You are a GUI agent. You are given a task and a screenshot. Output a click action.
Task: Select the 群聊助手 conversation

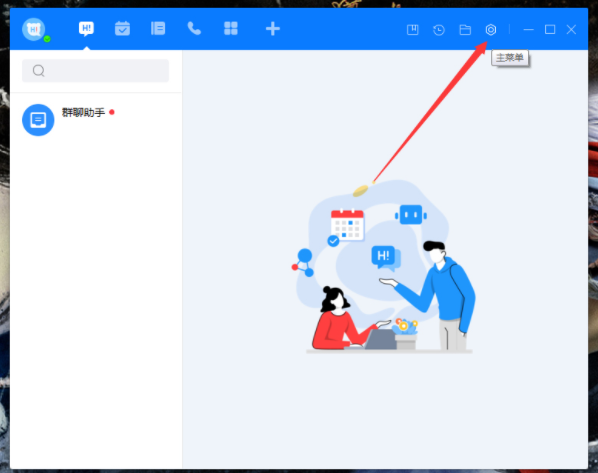tap(96, 120)
